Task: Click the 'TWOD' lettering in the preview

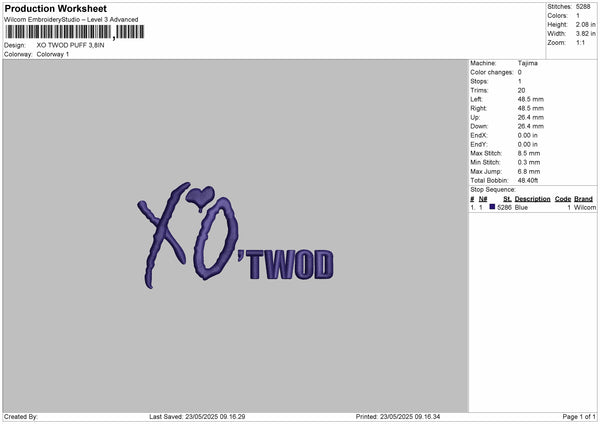Action: point(292,264)
